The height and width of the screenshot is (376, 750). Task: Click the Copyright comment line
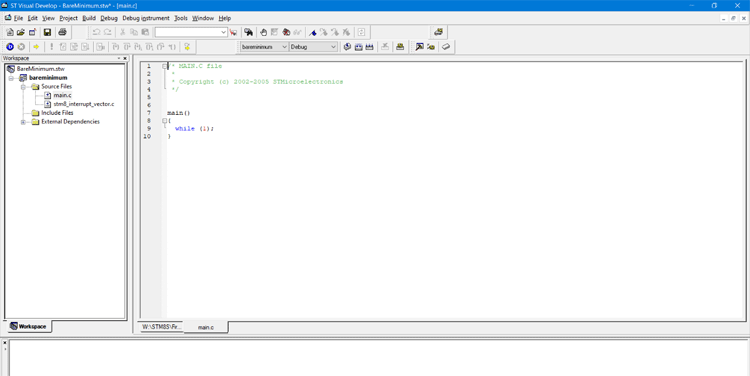tap(257, 82)
